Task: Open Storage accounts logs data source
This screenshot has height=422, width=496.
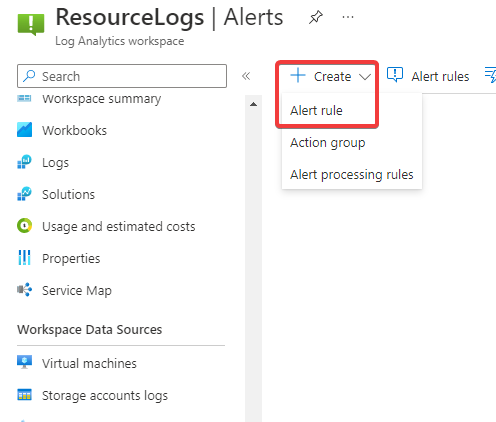Action: [105, 395]
